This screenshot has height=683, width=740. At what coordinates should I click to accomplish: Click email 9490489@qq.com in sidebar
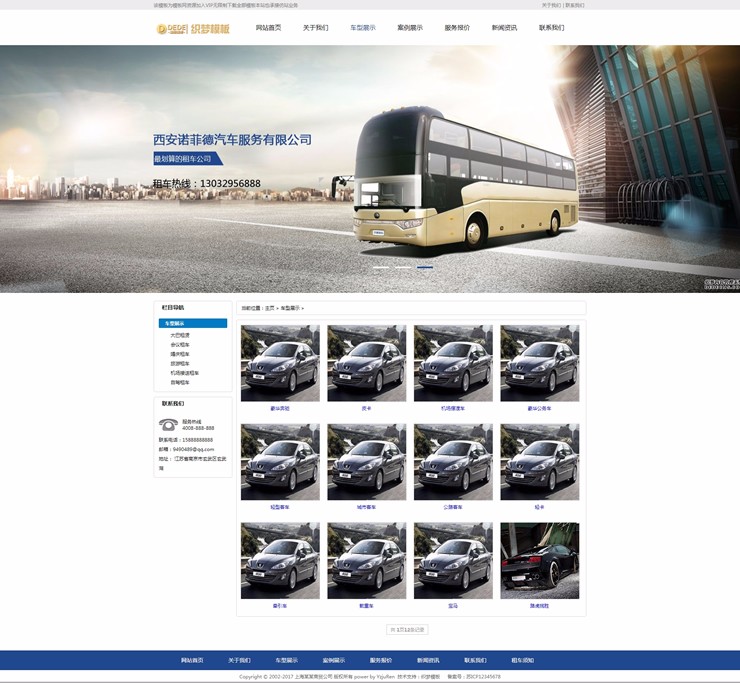[193, 449]
